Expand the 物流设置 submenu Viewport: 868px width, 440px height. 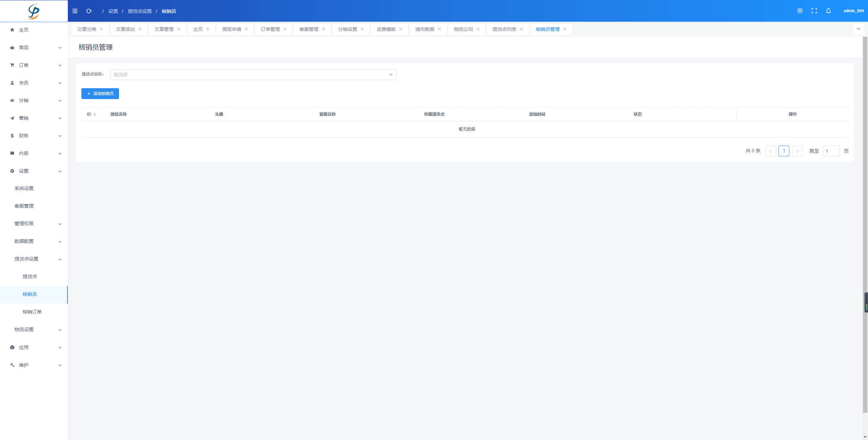(34, 330)
